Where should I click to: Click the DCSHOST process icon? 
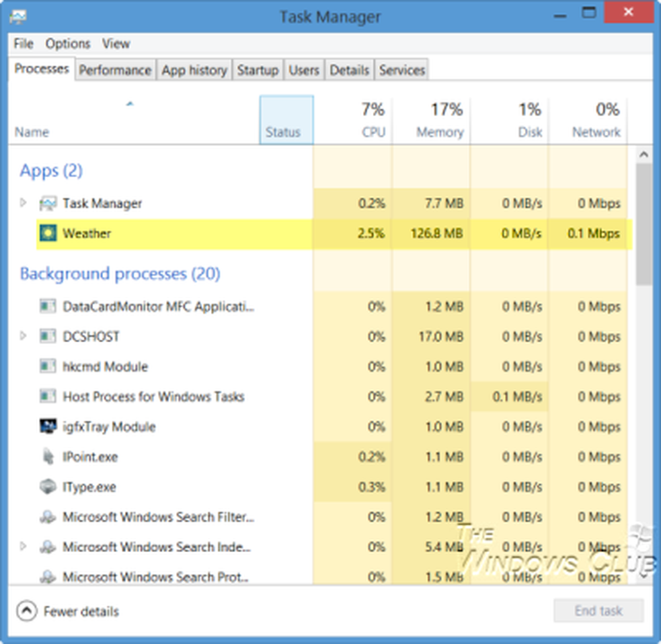point(48,336)
